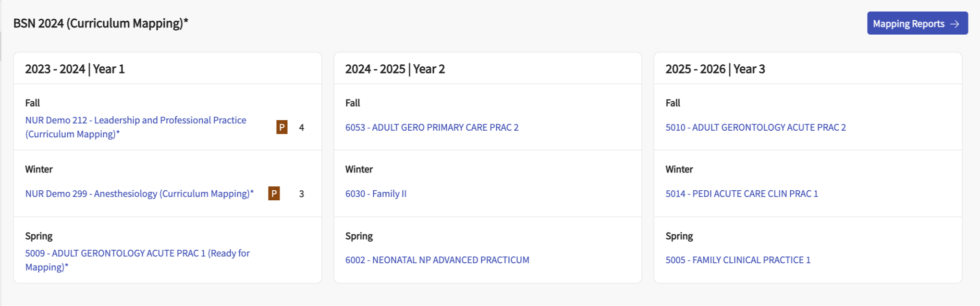Click the BSN 2024 Curriculum Mapping title
980x306 pixels.
click(101, 24)
